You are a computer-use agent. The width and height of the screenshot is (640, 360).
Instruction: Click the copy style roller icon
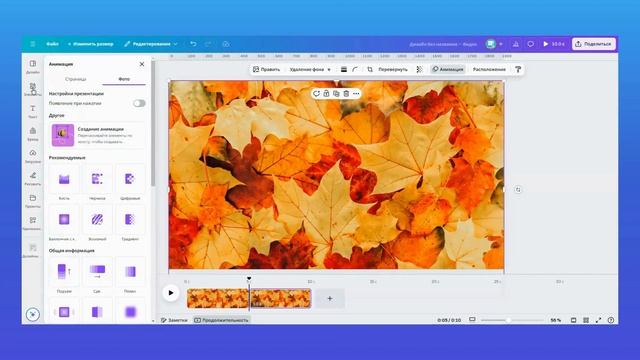click(x=518, y=69)
